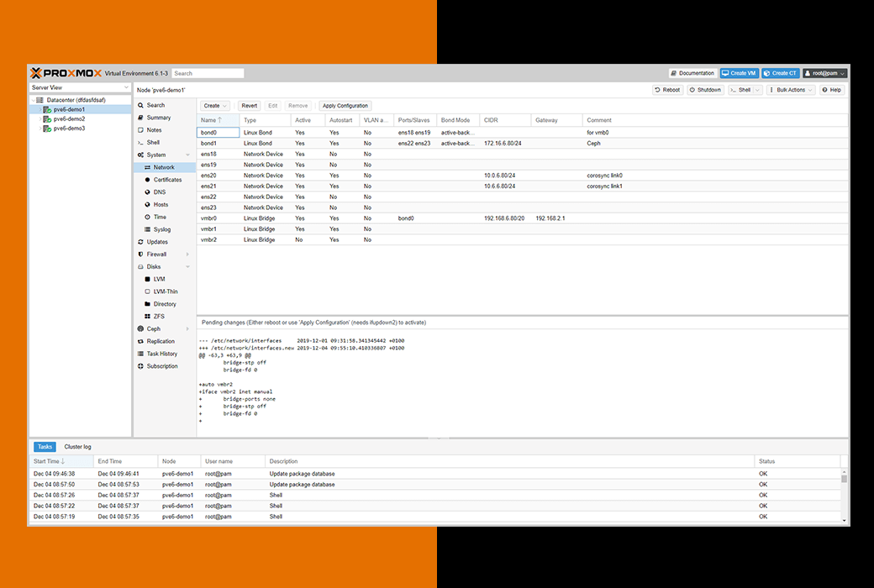Select the ens20 network device row
The height and width of the screenshot is (588, 874).
(x=522, y=176)
